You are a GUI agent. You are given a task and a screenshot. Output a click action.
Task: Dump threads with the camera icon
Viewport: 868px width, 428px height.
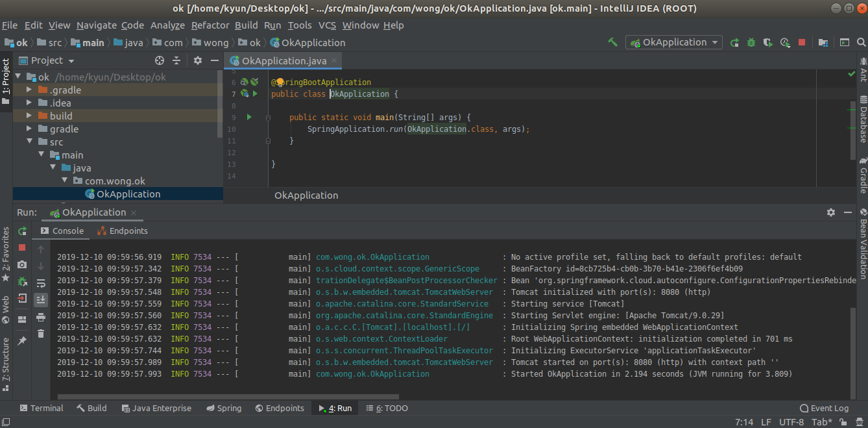(22, 264)
